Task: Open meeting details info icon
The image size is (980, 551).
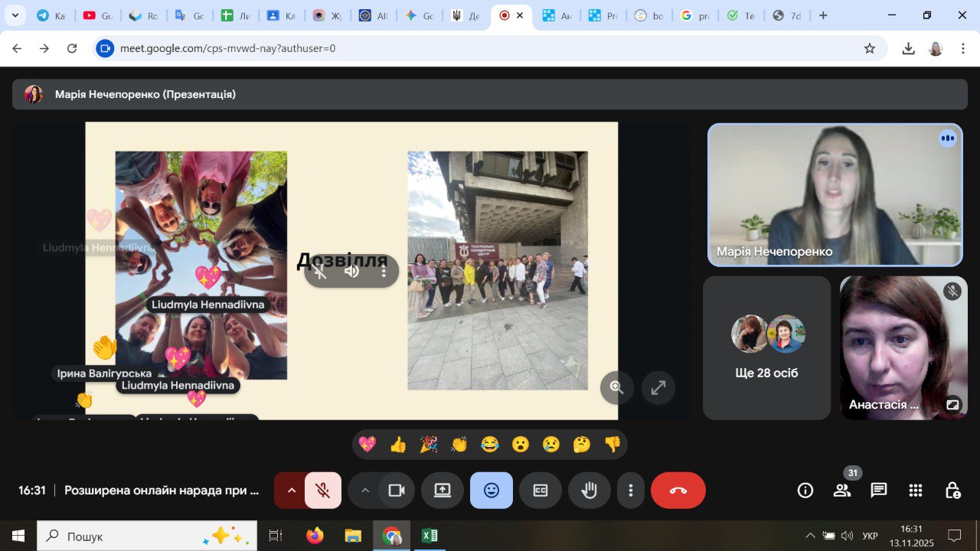Action: pos(805,491)
